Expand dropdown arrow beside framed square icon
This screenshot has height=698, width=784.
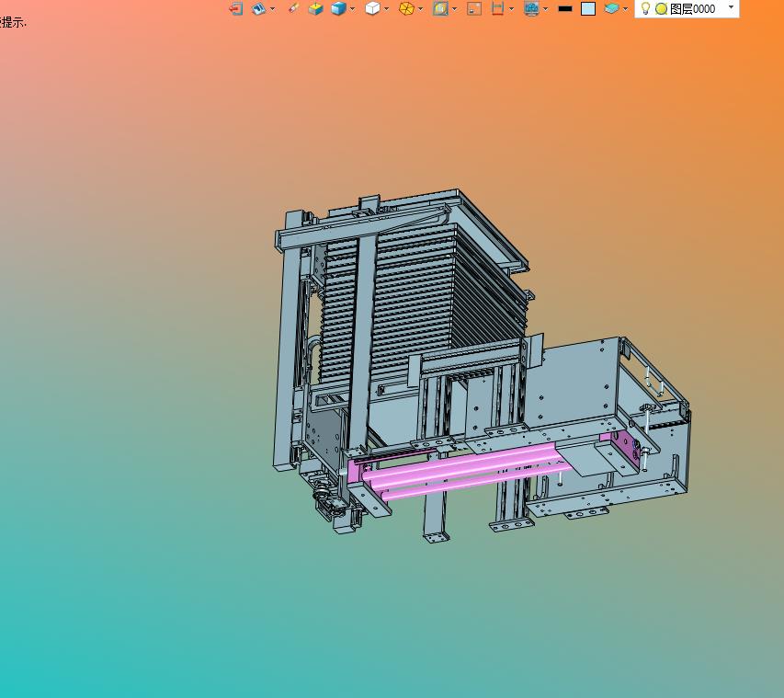(455, 9)
